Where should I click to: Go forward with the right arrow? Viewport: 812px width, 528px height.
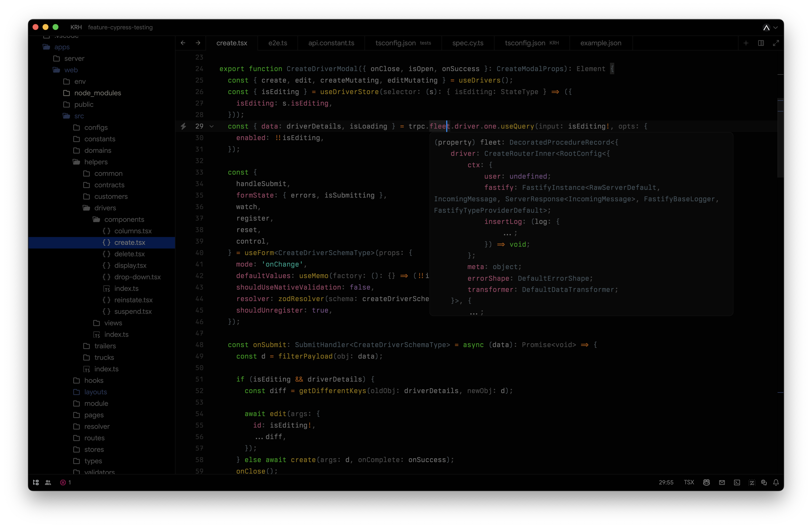198,43
